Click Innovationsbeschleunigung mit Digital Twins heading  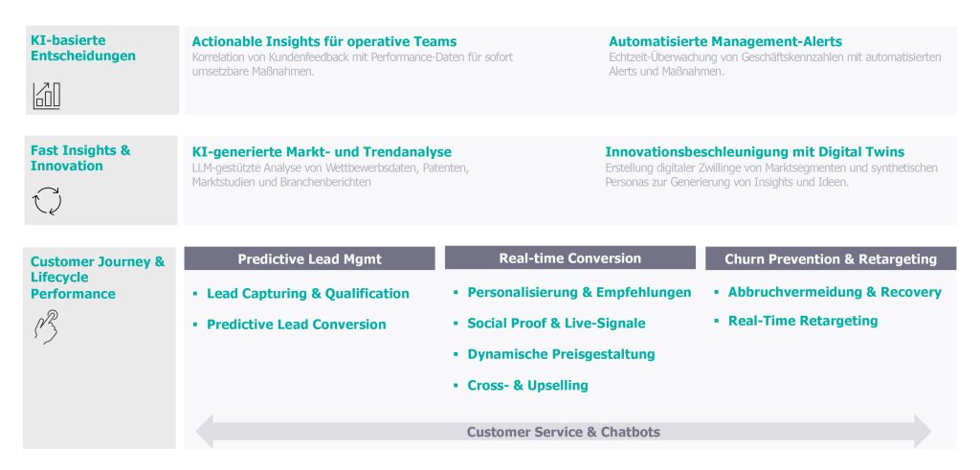pos(754,152)
